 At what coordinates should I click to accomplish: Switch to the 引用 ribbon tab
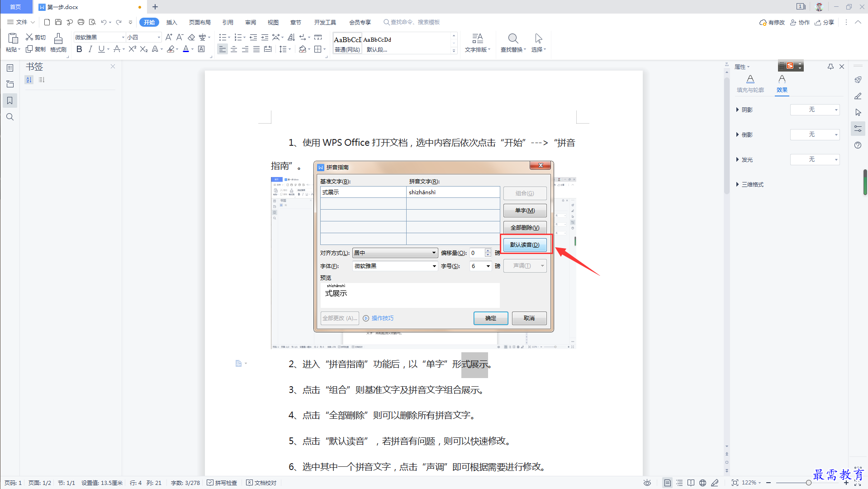[x=228, y=22]
